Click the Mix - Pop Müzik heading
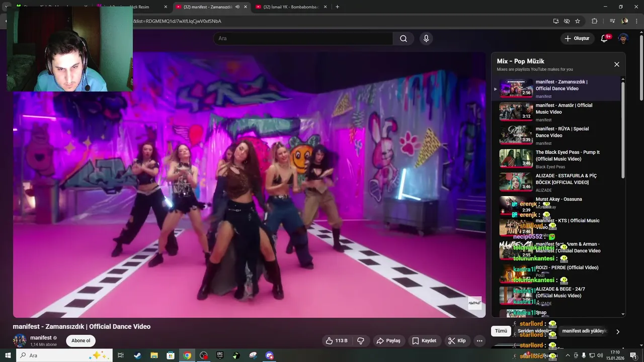Image resolution: width=644 pixels, height=362 pixels. 520,61
